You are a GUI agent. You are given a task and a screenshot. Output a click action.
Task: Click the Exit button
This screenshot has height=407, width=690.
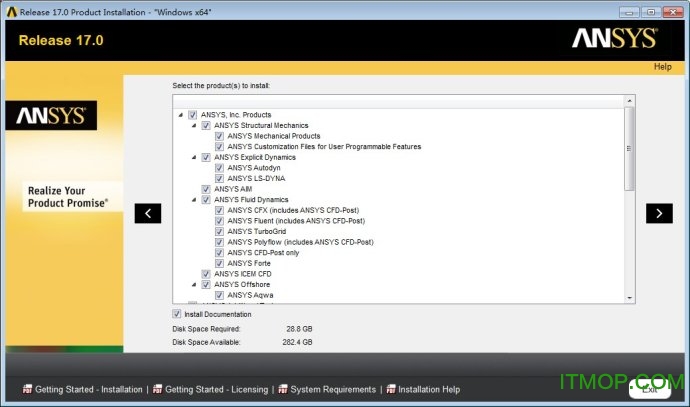[x=650, y=389]
